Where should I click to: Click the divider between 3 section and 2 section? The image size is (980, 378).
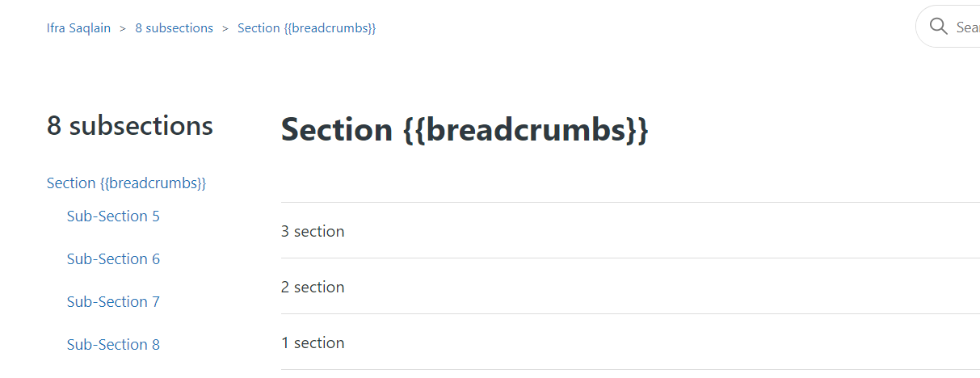[630, 258]
